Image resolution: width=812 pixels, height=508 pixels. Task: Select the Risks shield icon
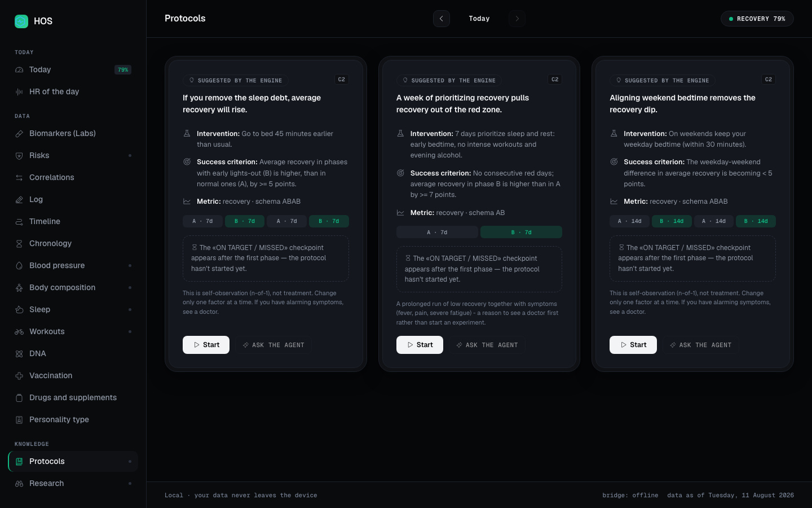tap(19, 156)
